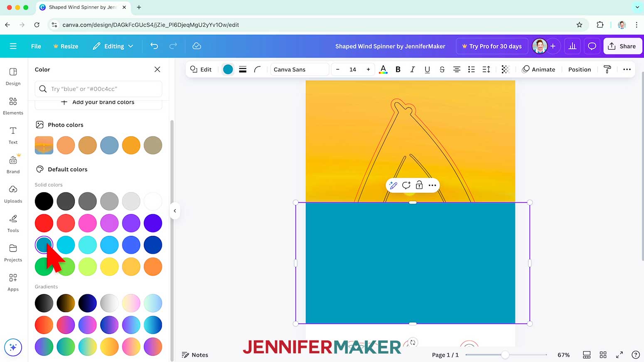Toggle strikethrough formatting
The height and width of the screenshot is (362, 644).
(x=442, y=69)
